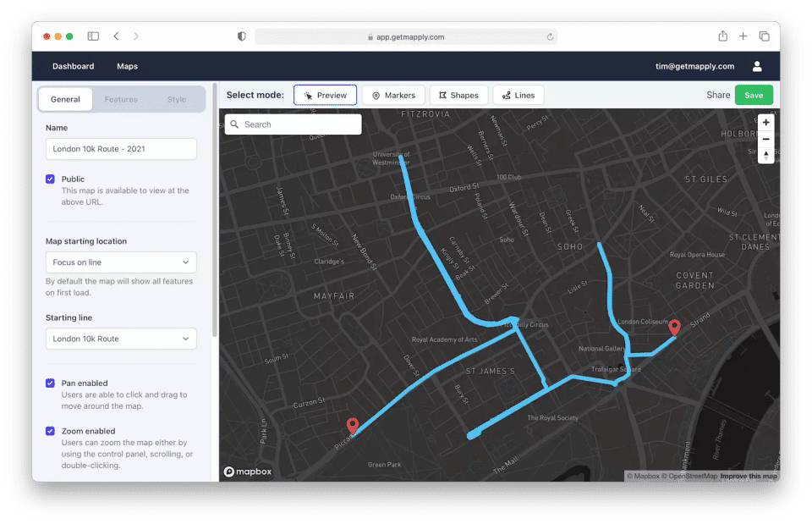Toggle the Pan enabled checkbox

50,383
